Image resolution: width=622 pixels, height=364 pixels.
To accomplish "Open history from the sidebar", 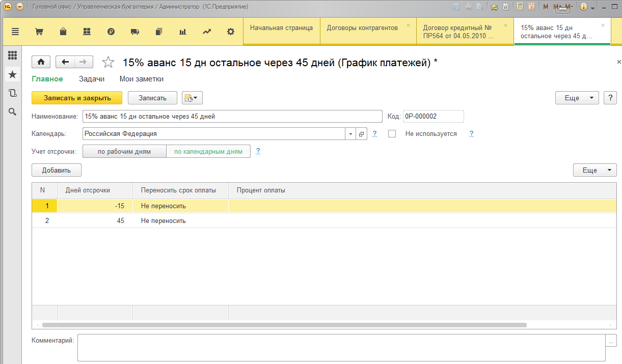I will 12,93.
